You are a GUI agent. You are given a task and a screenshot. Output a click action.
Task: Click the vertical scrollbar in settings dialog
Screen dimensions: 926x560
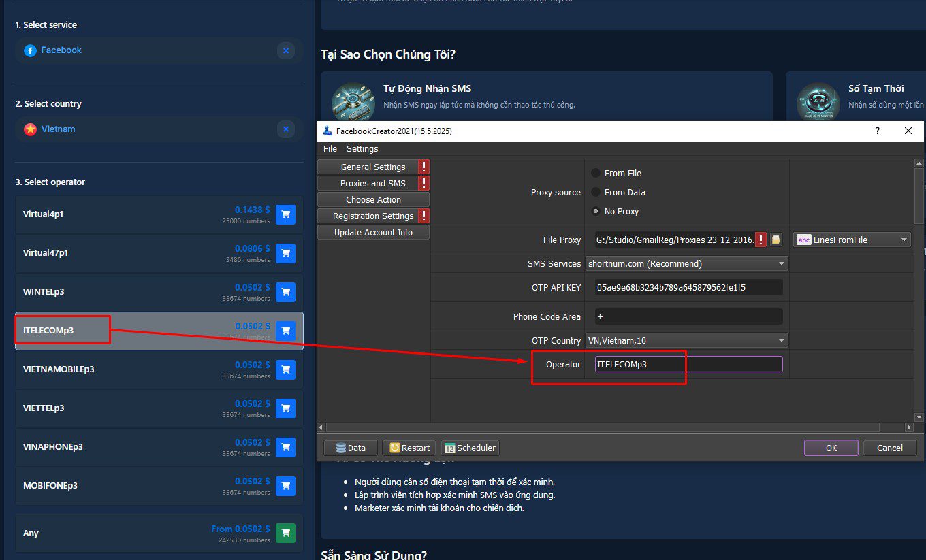[919, 196]
